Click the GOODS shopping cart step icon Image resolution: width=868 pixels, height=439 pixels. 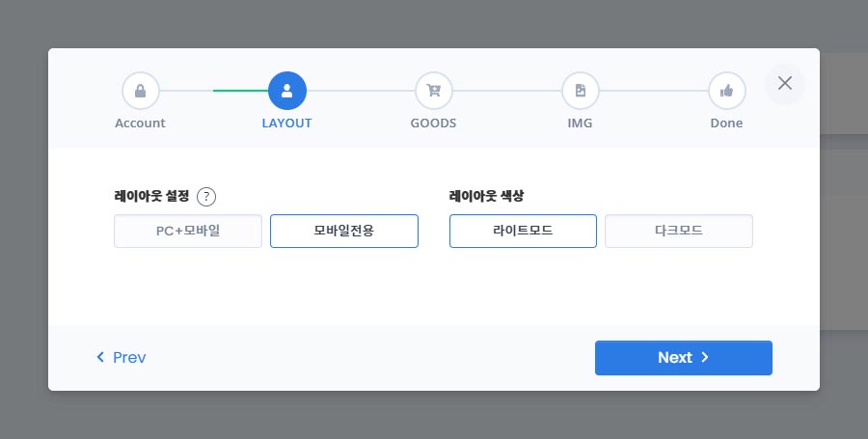pyautogui.click(x=433, y=92)
